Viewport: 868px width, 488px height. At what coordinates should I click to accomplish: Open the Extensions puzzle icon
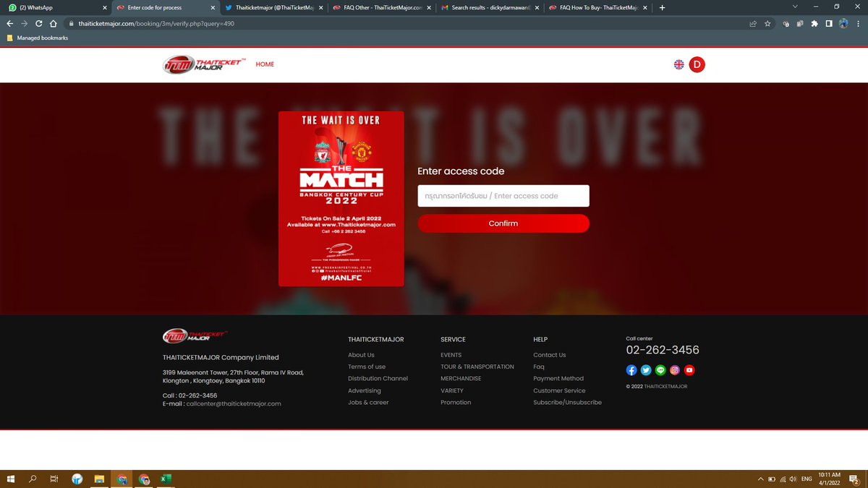(814, 23)
